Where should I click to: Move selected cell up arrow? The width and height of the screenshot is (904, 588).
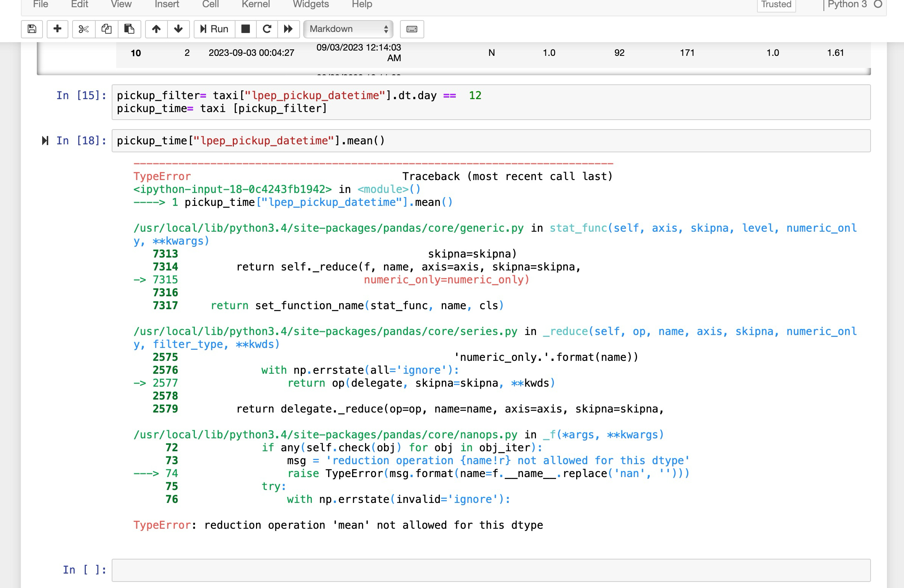pos(156,29)
